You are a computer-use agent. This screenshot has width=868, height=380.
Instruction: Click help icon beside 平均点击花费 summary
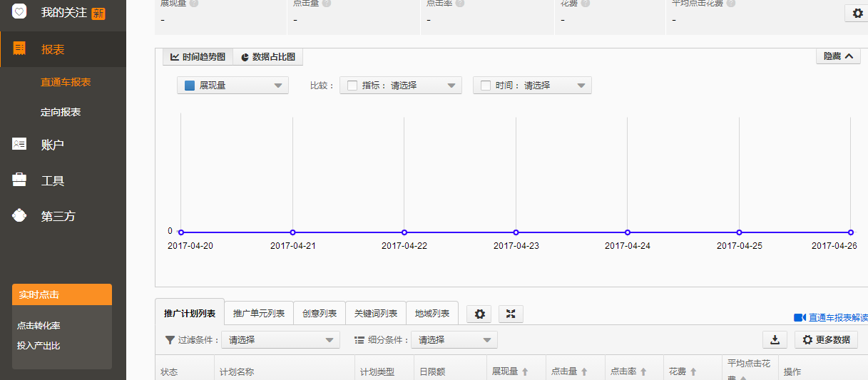point(731,3)
